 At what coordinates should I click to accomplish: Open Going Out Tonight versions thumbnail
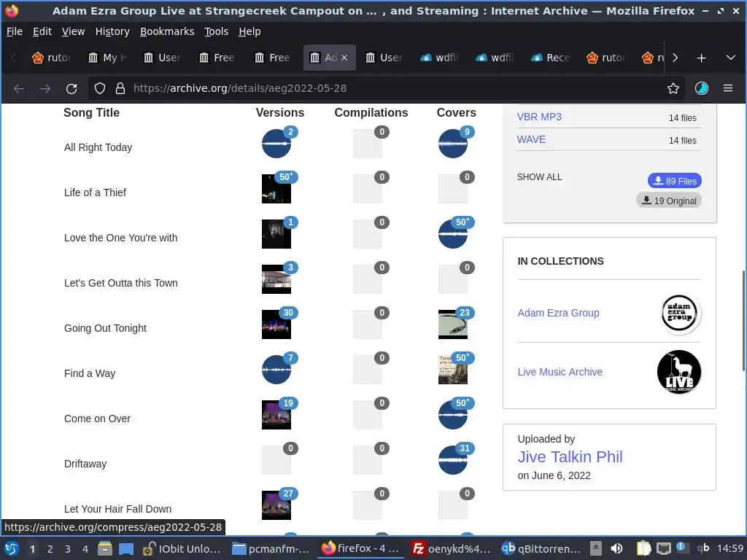276,324
